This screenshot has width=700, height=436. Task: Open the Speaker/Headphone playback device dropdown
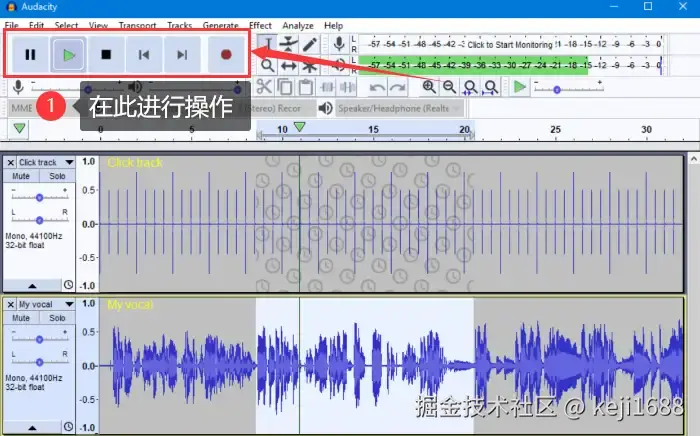tap(399, 108)
